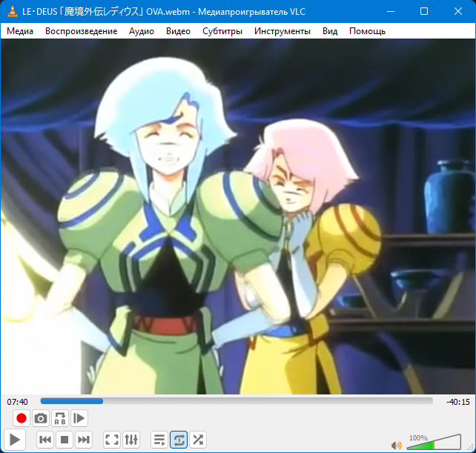Click the video display area
Image resolution: width=476 pixels, height=453 pixels.
click(238, 216)
